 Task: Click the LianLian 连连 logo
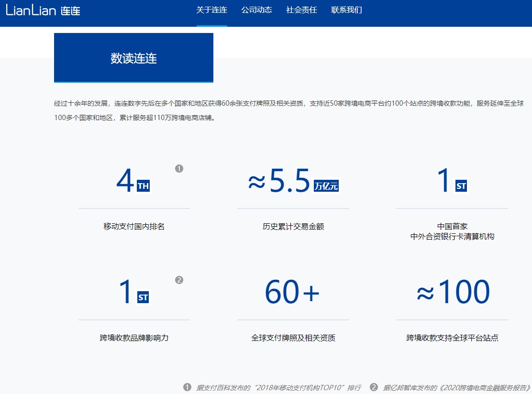pyautogui.click(x=43, y=10)
